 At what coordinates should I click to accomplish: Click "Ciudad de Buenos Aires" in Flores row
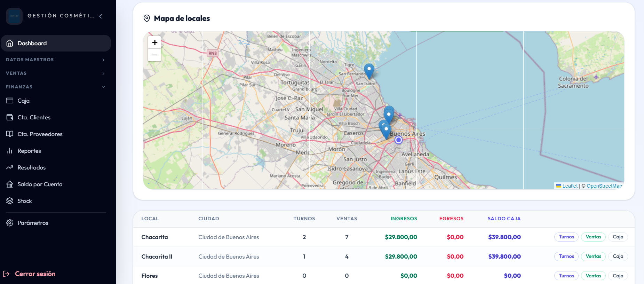point(229,276)
